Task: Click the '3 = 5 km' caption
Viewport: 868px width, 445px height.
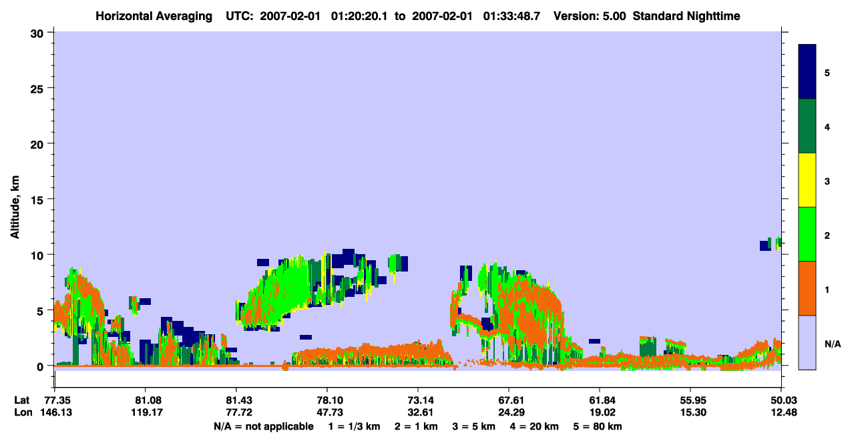Action: point(475,426)
